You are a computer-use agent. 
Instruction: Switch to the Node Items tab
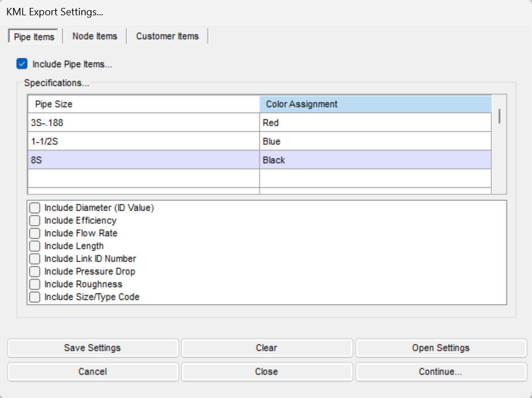[x=95, y=36]
